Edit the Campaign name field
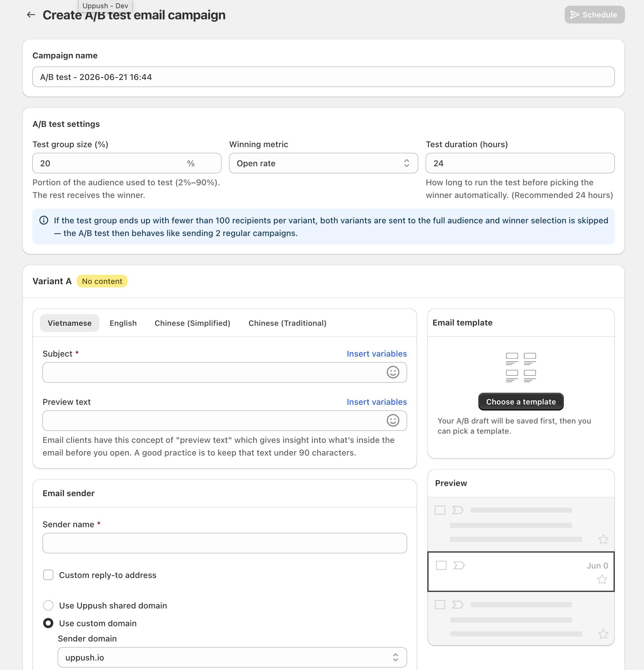The width and height of the screenshot is (644, 670). (323, 77)
